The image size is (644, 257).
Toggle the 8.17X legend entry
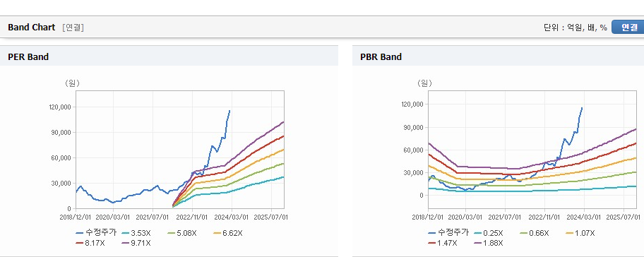(90, 243)
